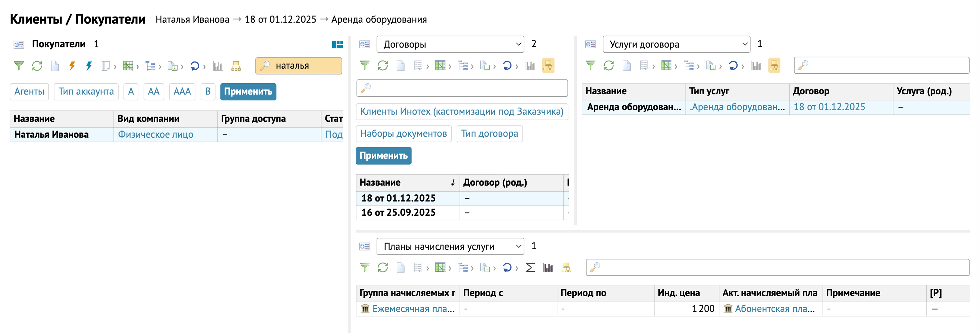This screenshot has width=980, height=333.
Task: Open the Физическое лицо link
Action: (155, 135)
